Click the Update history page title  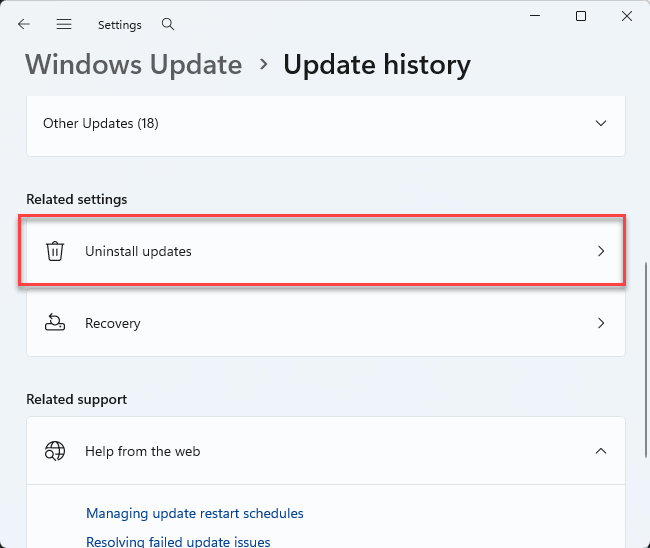click(377, 65)
